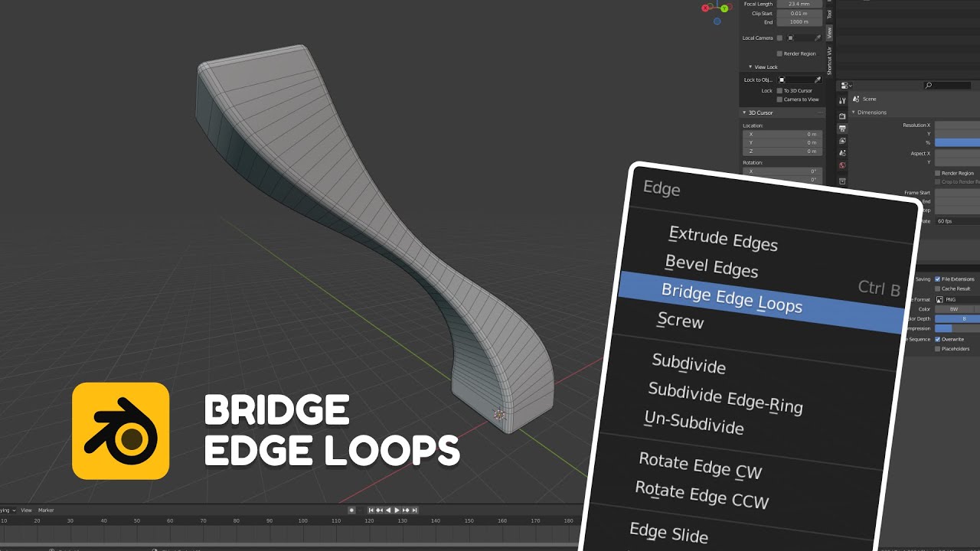This screenshot has width=980, height=551.
Task: Disable the File Extensions checkbox
Action: (937, 279)
